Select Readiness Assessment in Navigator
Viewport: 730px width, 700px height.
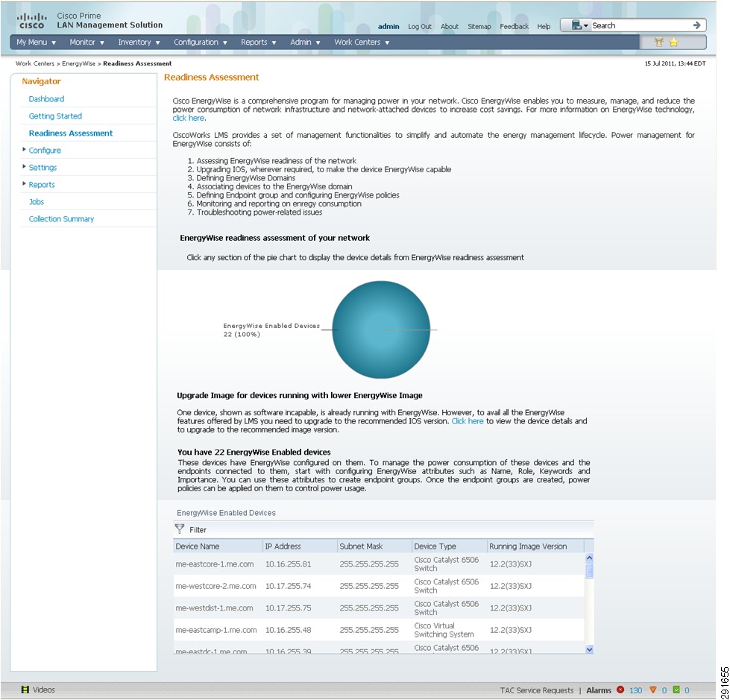[x=71, y=133]
